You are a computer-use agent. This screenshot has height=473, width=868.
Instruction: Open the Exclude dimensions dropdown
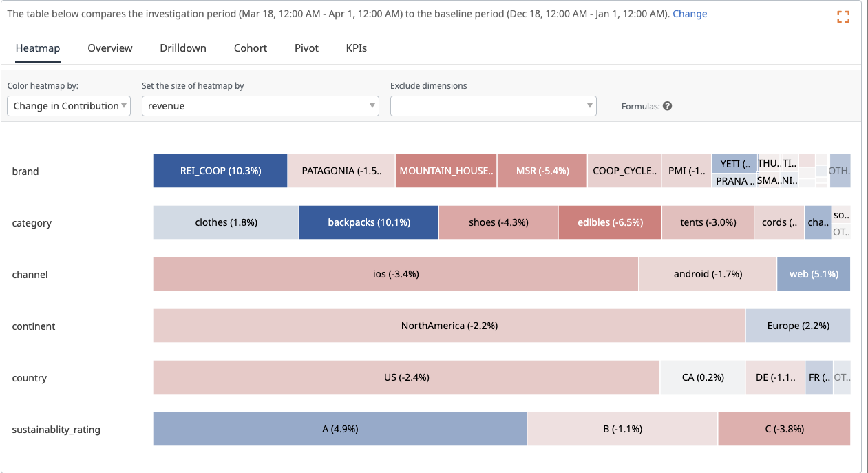point(493,106)
